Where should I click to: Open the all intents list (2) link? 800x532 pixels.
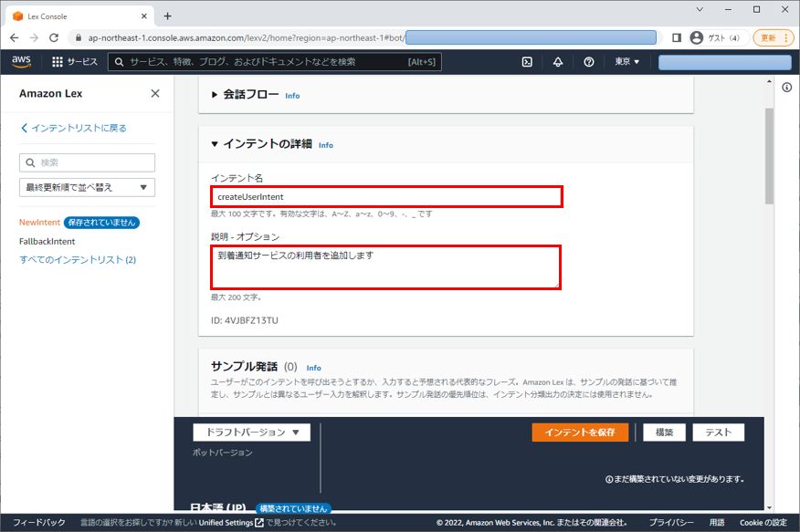tap(78, 259)
